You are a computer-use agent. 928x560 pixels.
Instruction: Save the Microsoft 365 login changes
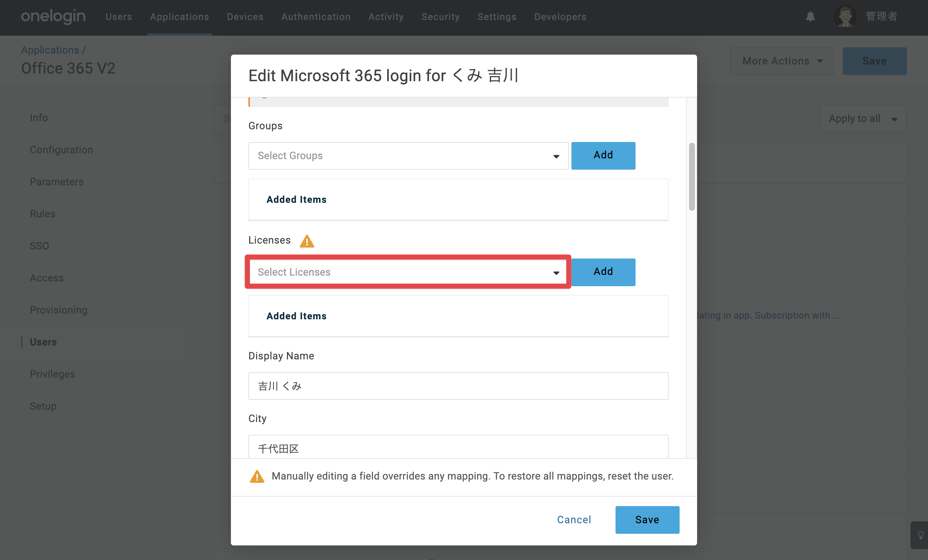(x=648, y=520)
